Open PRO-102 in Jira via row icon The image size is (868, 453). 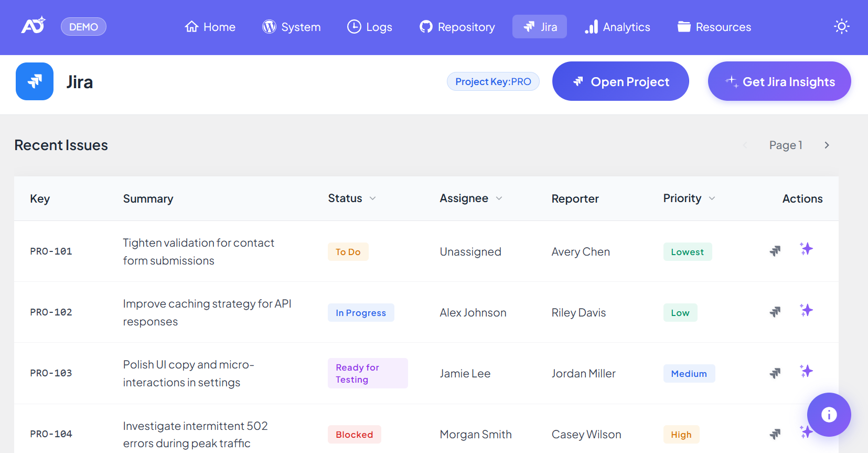[x=775, y=312]
